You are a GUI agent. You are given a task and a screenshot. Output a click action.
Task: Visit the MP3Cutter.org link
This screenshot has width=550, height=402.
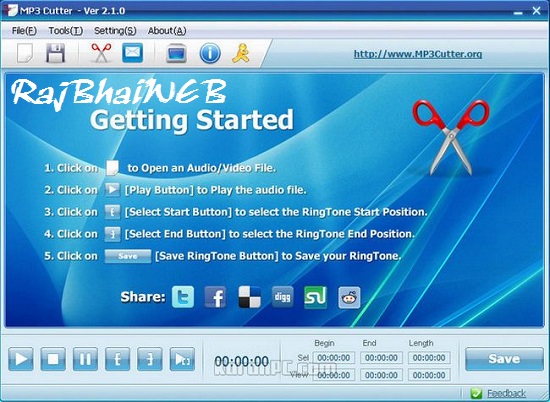(418, 54)
